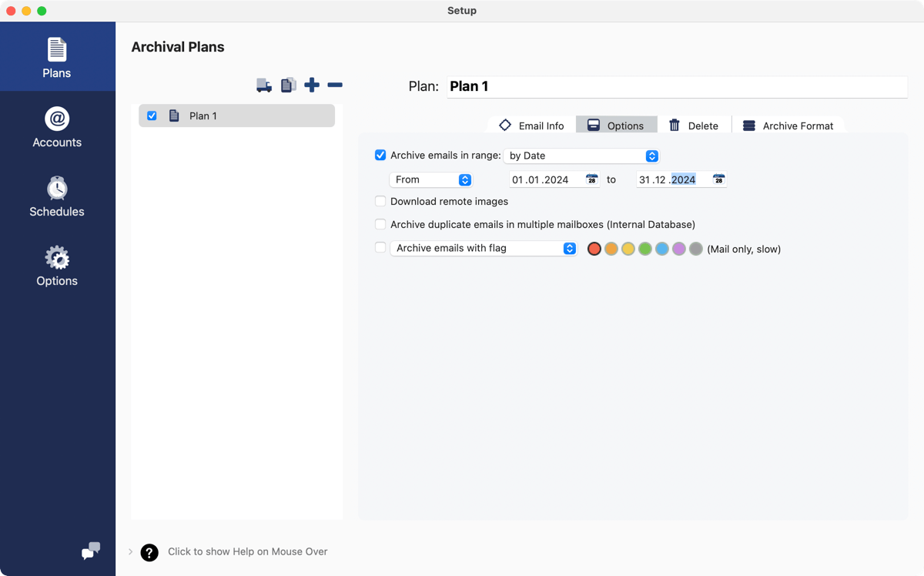Open the Archive Format tab

click(788, 125)
